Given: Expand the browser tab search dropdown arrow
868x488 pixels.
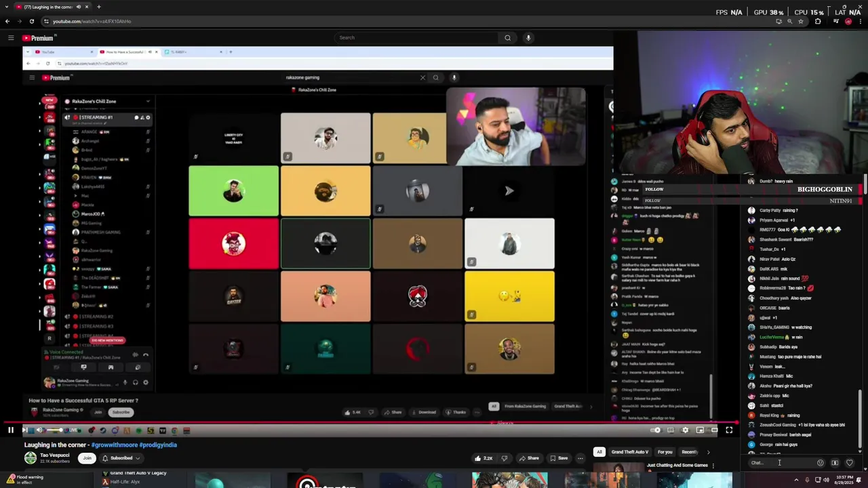Looking at the screenshot, I should coord(7,7).
